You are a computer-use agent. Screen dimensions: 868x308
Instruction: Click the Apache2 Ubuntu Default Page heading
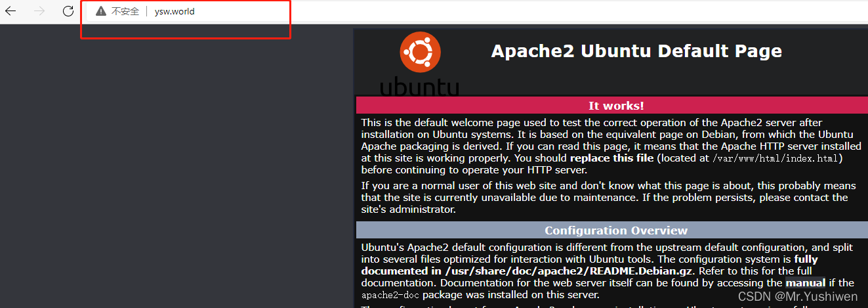(636, 51)
